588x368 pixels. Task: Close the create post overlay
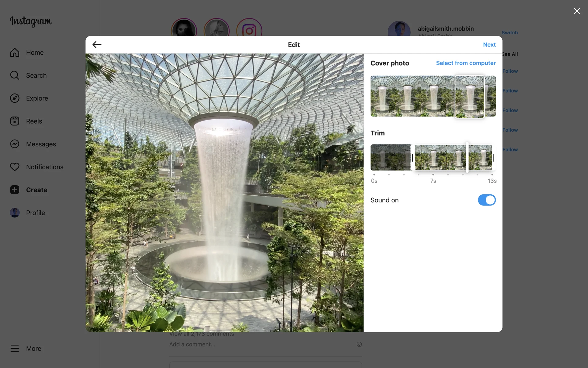577,11
